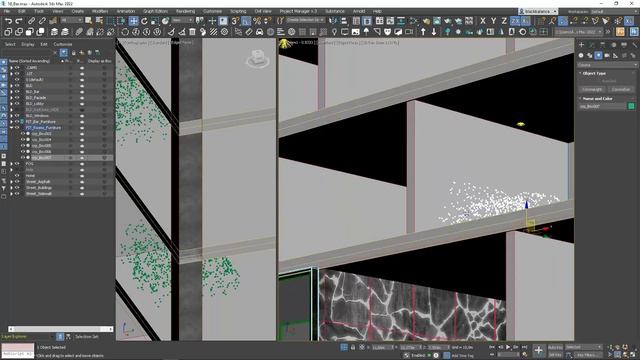Toggle visibility eye of Hotel layer
This screenshot has height=360, width=640.
(x=17, y=176)
